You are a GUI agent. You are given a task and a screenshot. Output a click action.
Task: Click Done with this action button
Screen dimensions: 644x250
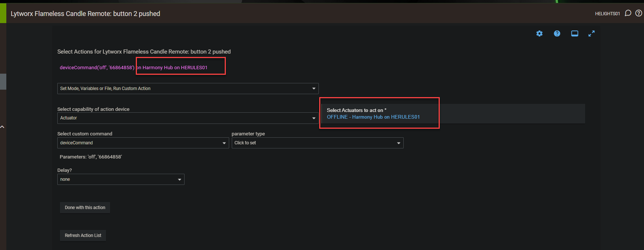(x=85, y=208)
